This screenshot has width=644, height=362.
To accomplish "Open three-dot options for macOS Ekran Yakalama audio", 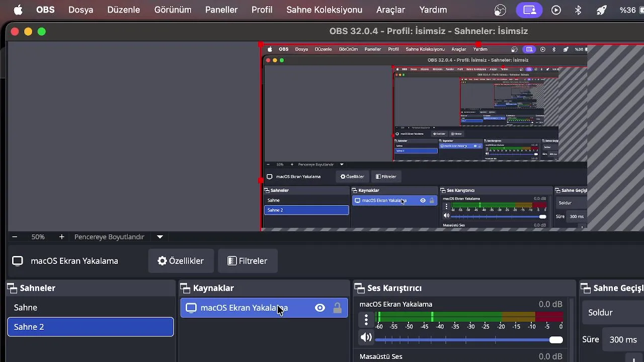I will click(x=366, y=319).
